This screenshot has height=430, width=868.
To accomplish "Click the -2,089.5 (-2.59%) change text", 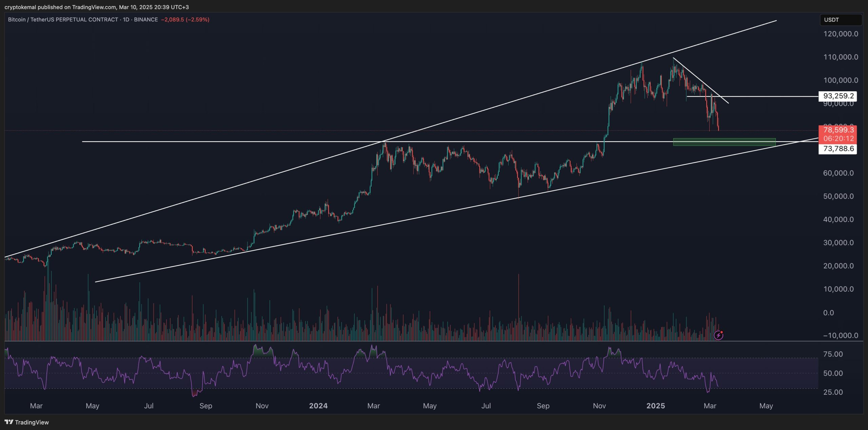I will (x=185, y=20).
